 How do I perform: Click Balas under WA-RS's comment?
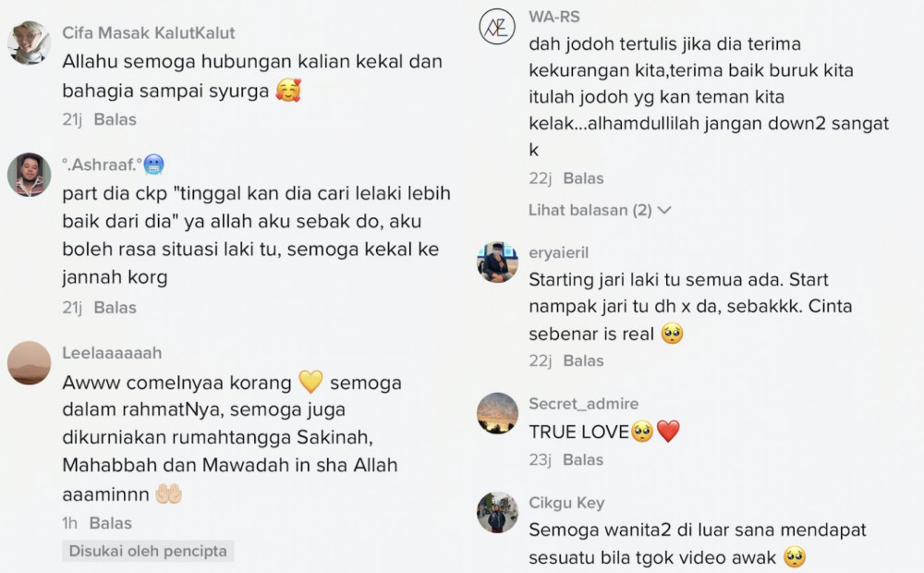coord(583,178)
